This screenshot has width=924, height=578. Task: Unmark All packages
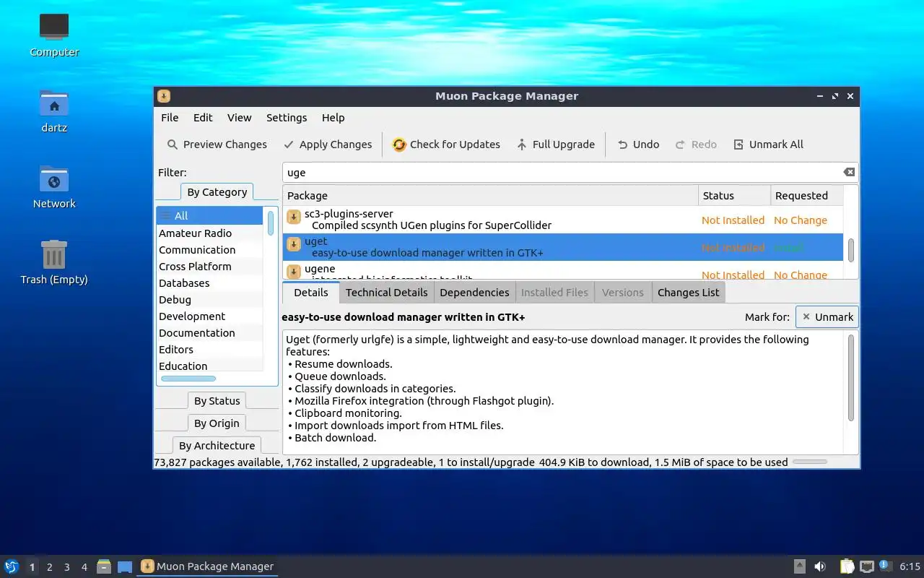(768, 144)
